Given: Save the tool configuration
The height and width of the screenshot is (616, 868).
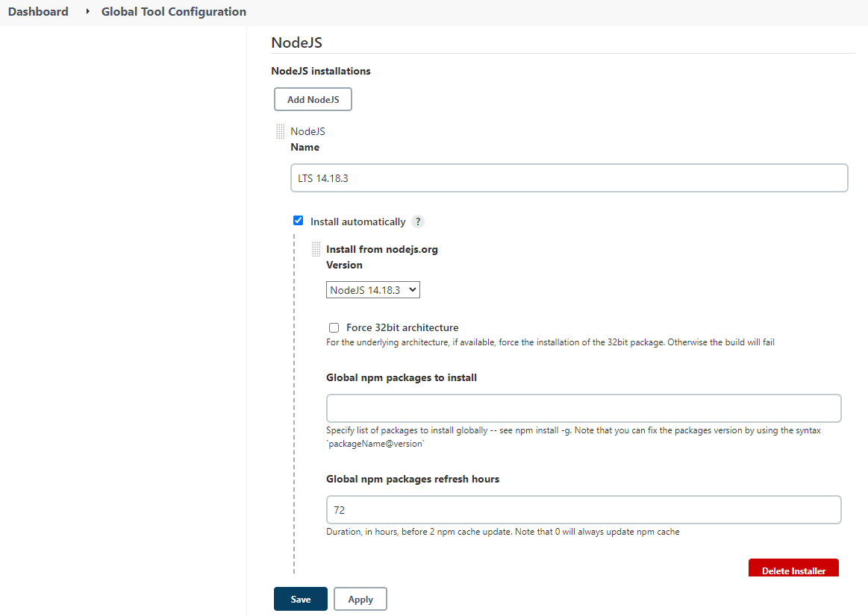Looking at the screenshot, I should 301,599.
